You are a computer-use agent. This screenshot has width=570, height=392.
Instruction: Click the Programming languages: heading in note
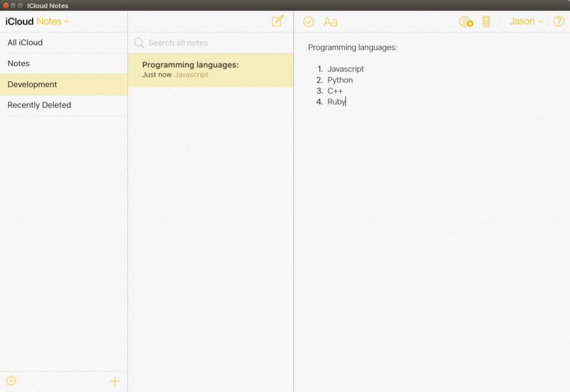point(352,47)
